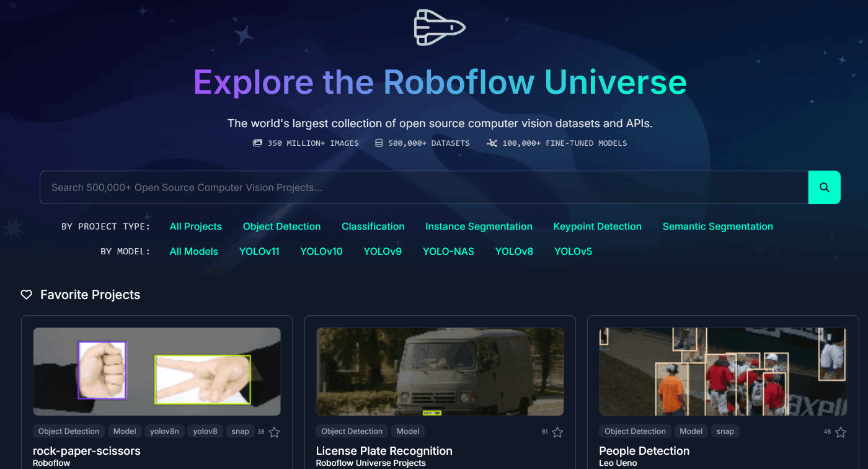Open Roboflow Universe Projects author link
Image resolution: width=868 pixels, height=469 pixels.
pyautogui.click(x=371, y=463)
